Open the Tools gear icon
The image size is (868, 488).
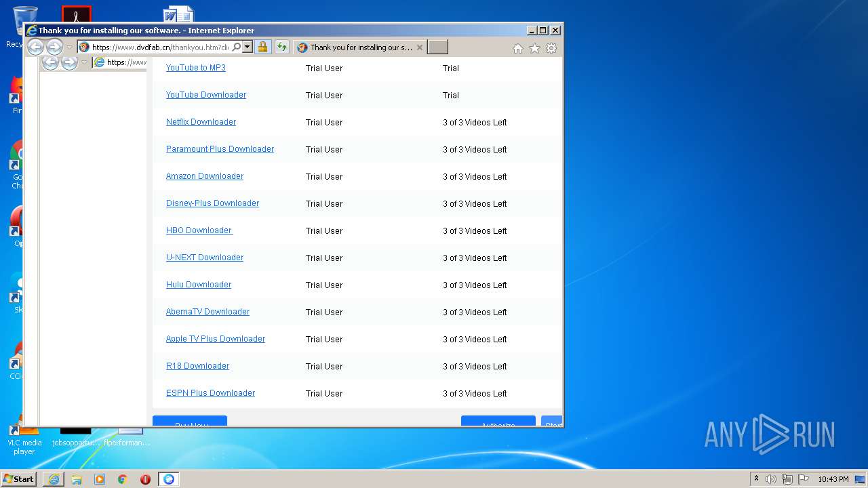[x=551, y=48]
